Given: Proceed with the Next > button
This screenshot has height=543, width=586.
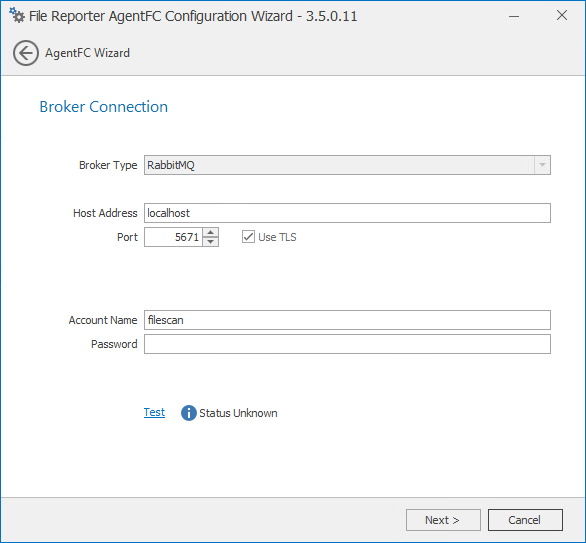Looking at the screenshot, I should click(443, 520).
